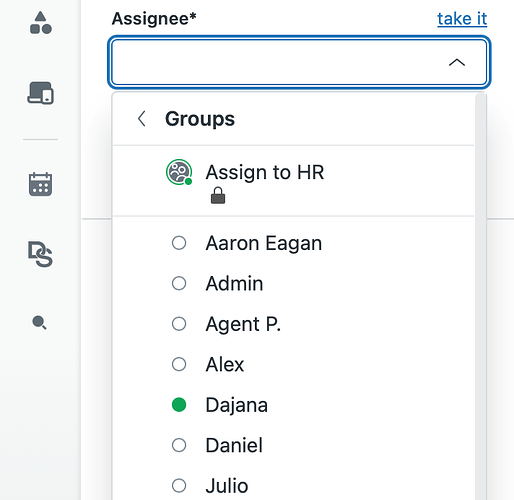Viewport: 514px width, 500px height.
Task: Open the devices icon in sidebar
Action: tap(40, 93)
